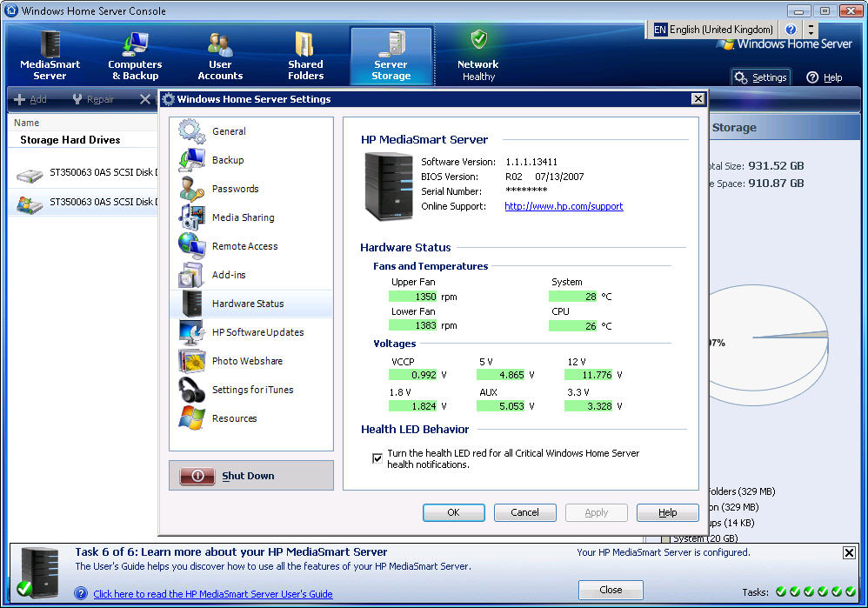The image size is (868, 608).
Task: Open the hp.com/support link
Action: 564,206
